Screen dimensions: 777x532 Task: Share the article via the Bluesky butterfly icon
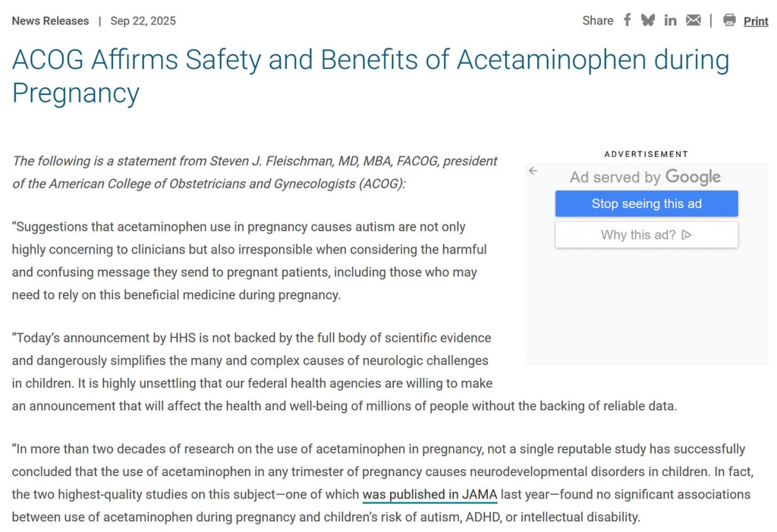coord(648,20)
